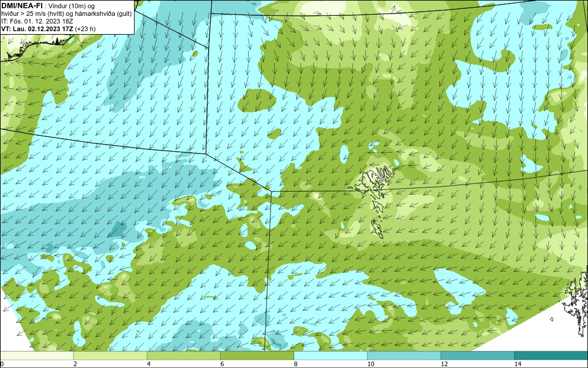Click the 8–10 m/s light cyan legend swatch
Viewport: 588px width, 368px height.
click(330, 356)
